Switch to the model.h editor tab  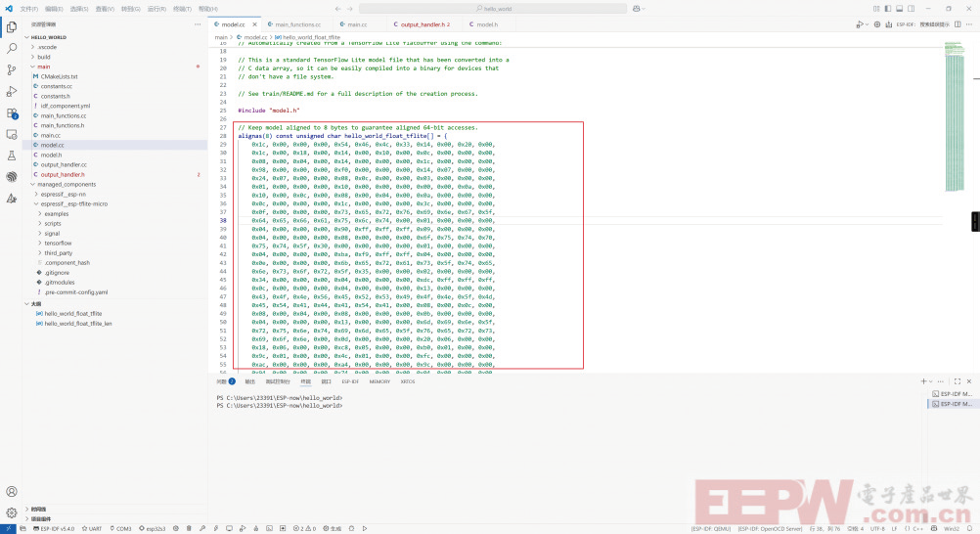[x=484, y=24]
